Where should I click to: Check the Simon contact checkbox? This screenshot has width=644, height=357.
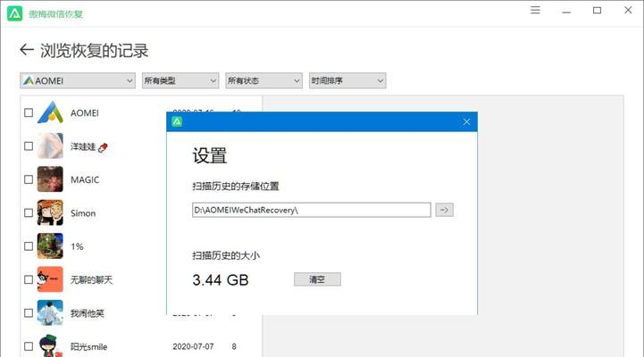[x=29, y=213]
